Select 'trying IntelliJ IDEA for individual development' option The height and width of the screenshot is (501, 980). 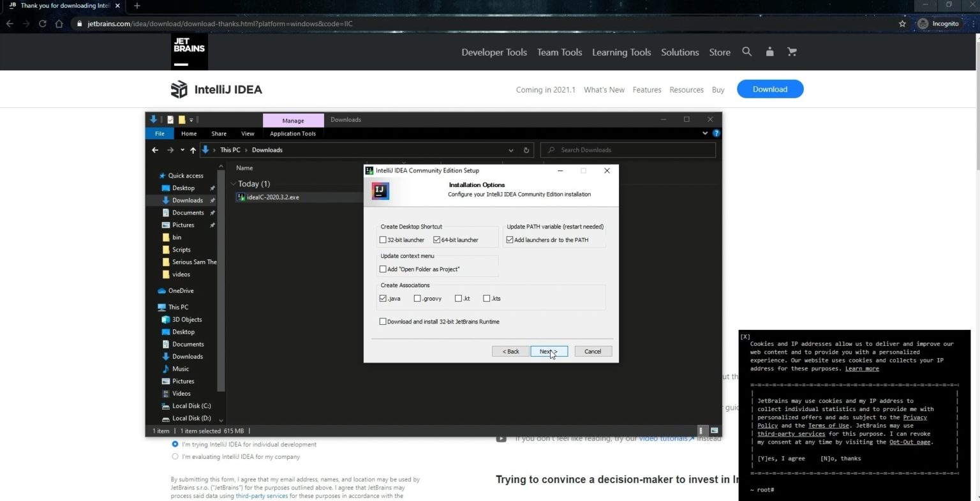(x=175, y=444)
